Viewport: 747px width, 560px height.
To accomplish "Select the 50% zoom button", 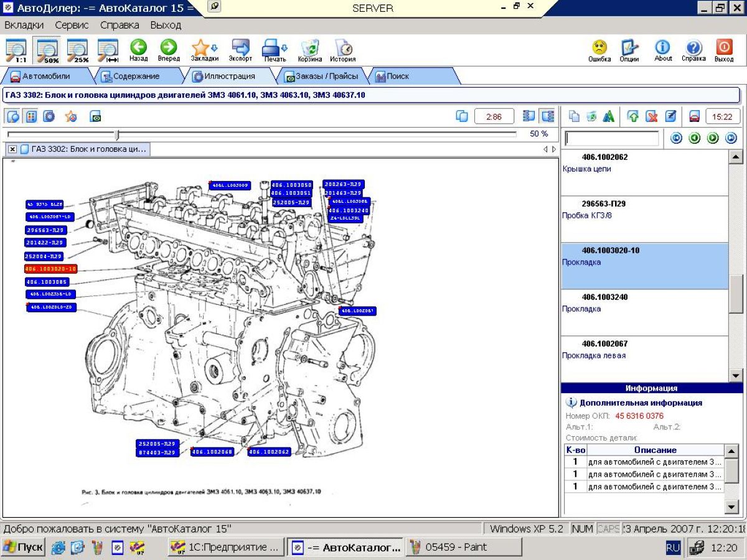I will pos(47,51).
